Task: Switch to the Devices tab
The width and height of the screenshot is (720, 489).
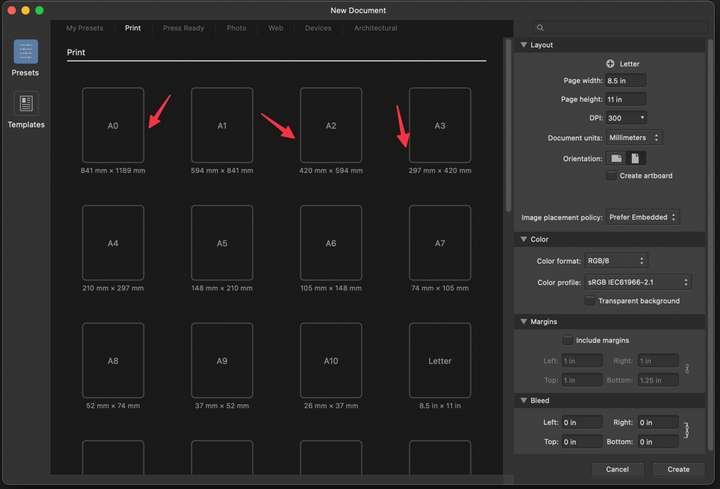Action: pyautogui.click(x=318, y=28)
